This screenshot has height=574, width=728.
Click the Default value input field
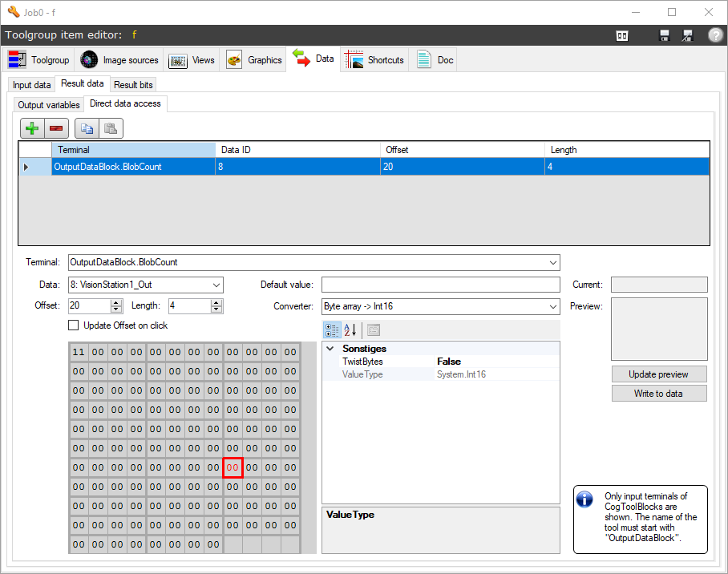(x=441, y=285)
